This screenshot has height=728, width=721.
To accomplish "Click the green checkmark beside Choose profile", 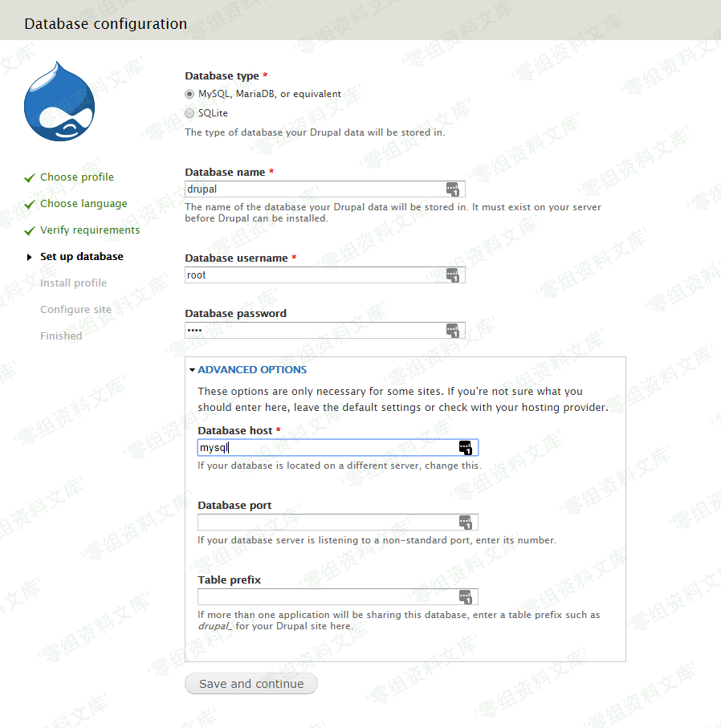I will pos(30,178).
